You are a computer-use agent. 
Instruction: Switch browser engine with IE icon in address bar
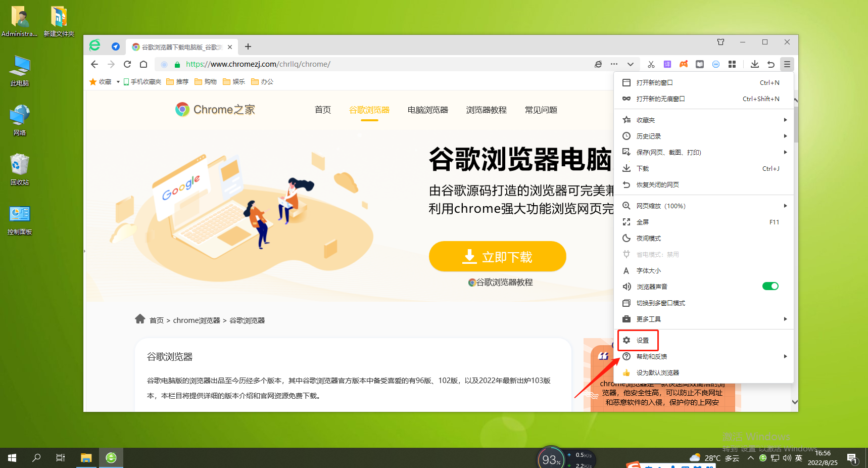coord(598,64)
